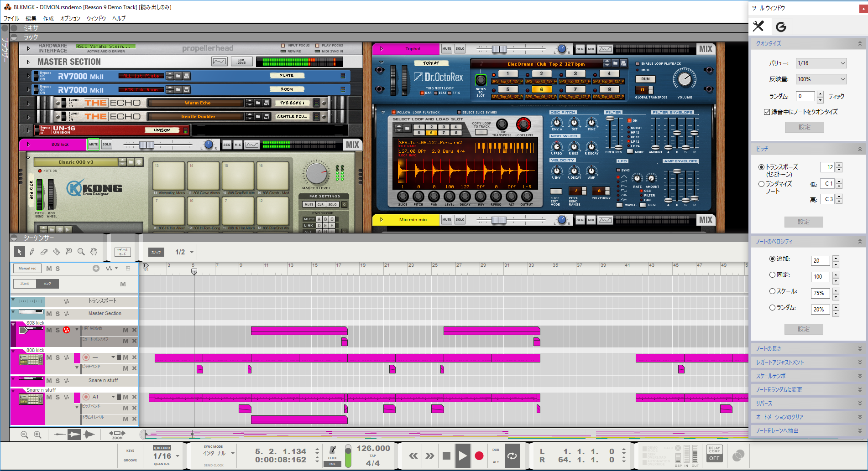Toggle the metronome Click button
This screenshot has height=471, width=868.
click(332, 452)
